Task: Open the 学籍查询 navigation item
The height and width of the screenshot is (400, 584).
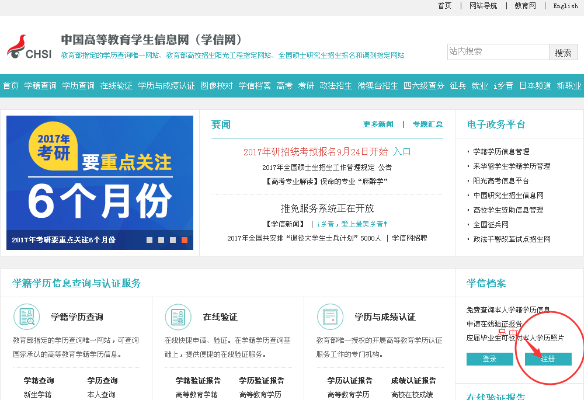Action: pos(40,86)
